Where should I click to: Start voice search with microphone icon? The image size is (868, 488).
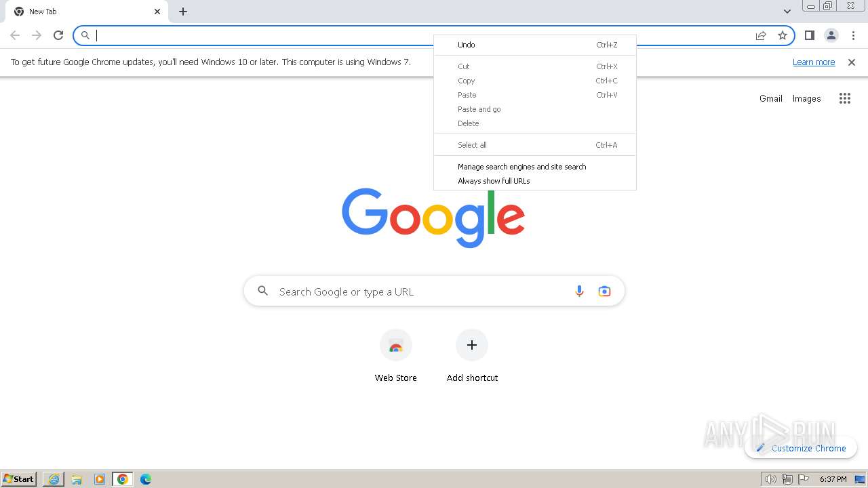pyautogui.click(x=579, y=291)
